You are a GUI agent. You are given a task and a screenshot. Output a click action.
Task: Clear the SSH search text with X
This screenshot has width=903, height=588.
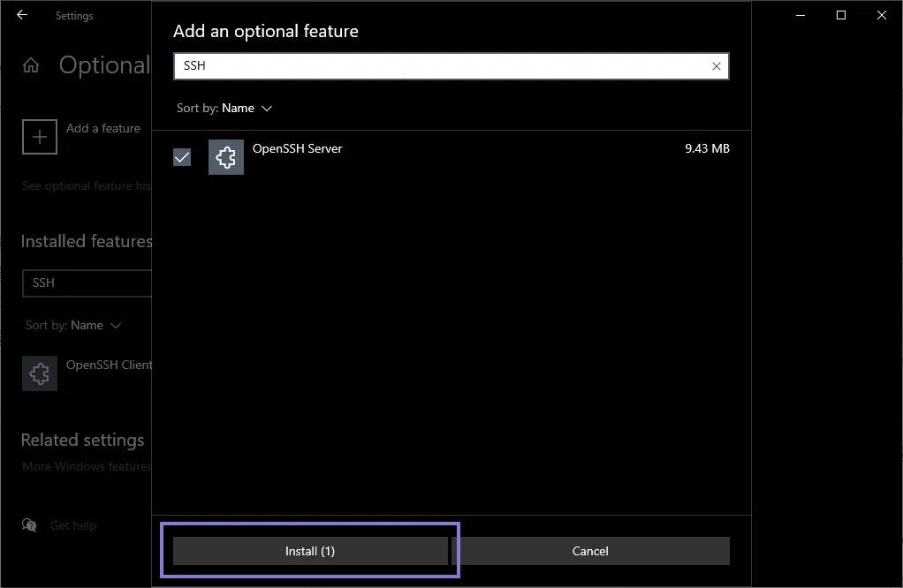pos(716,66)
